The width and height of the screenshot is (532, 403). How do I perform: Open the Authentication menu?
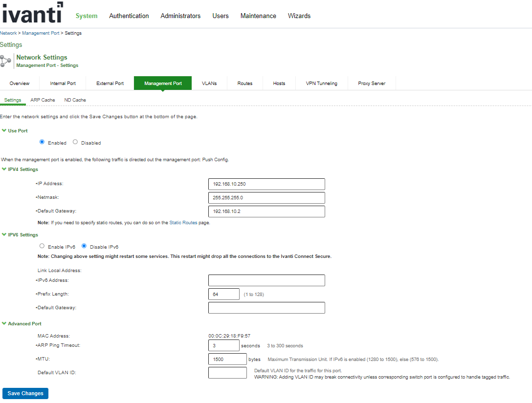[x=129, y=16]
